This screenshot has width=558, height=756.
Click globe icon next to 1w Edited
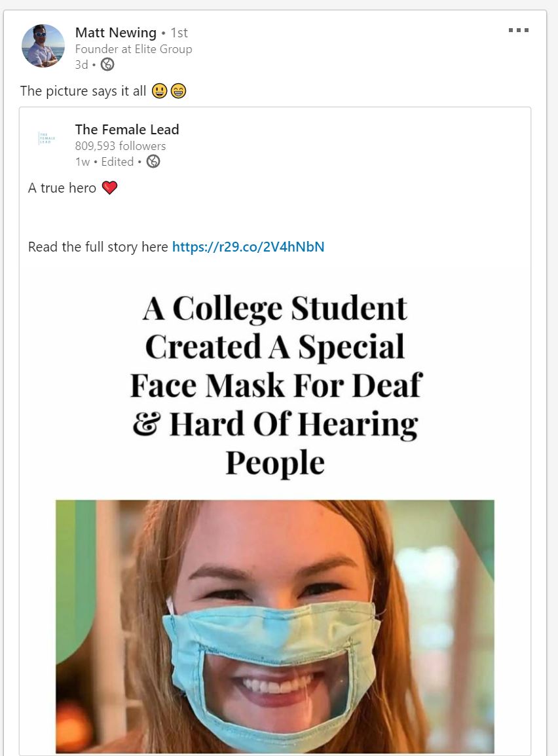pos(153,161)
